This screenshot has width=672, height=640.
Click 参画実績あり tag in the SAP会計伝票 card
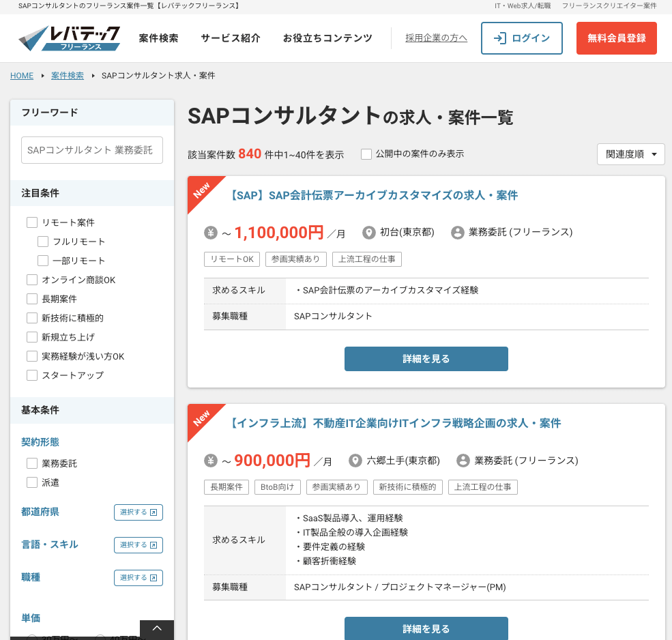[x=295, y=259]
